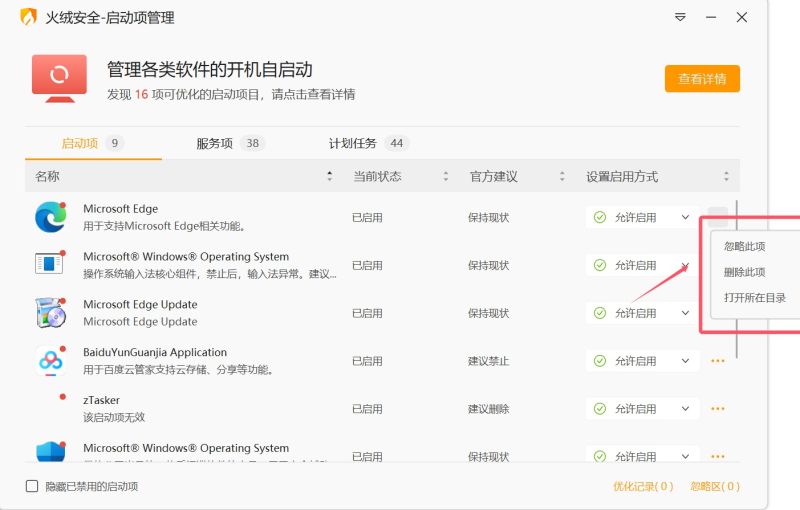800x510 pixels.
Task: Sort by 官方建议 column arrows
Action: 562,176
